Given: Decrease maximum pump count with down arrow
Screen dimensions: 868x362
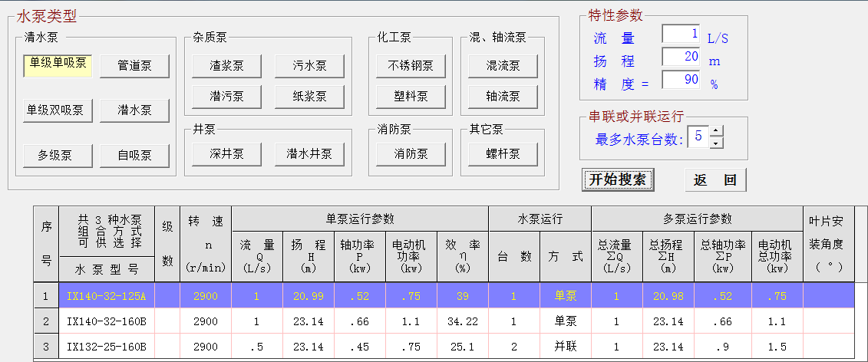Looking at the screenshot, I should [717, 143].
